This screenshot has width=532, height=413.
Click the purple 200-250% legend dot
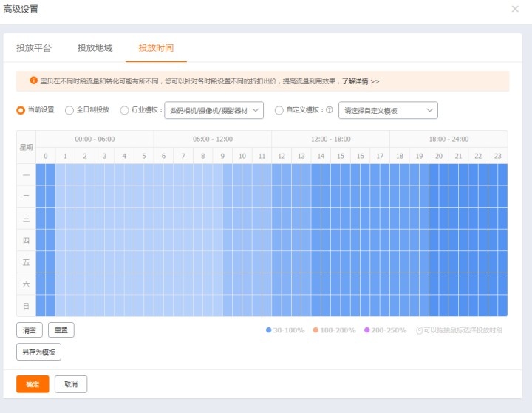pos(366,330)
